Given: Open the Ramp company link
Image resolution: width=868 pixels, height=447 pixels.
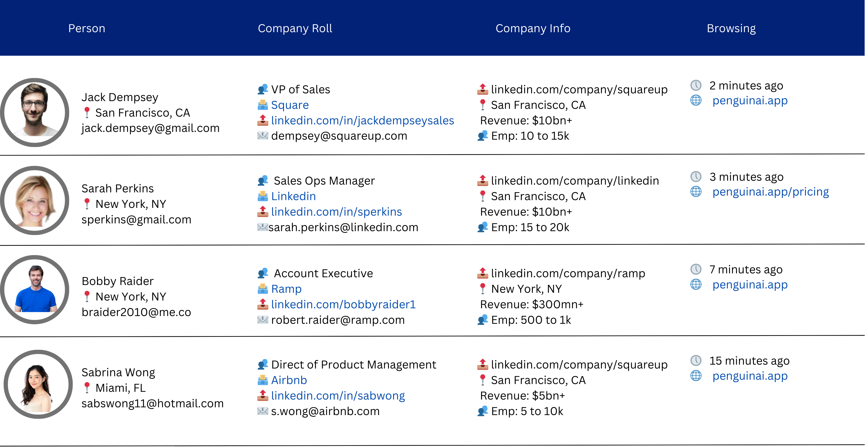Looking at the screenshot, I should pyautogui.click(x=286, y=289).
